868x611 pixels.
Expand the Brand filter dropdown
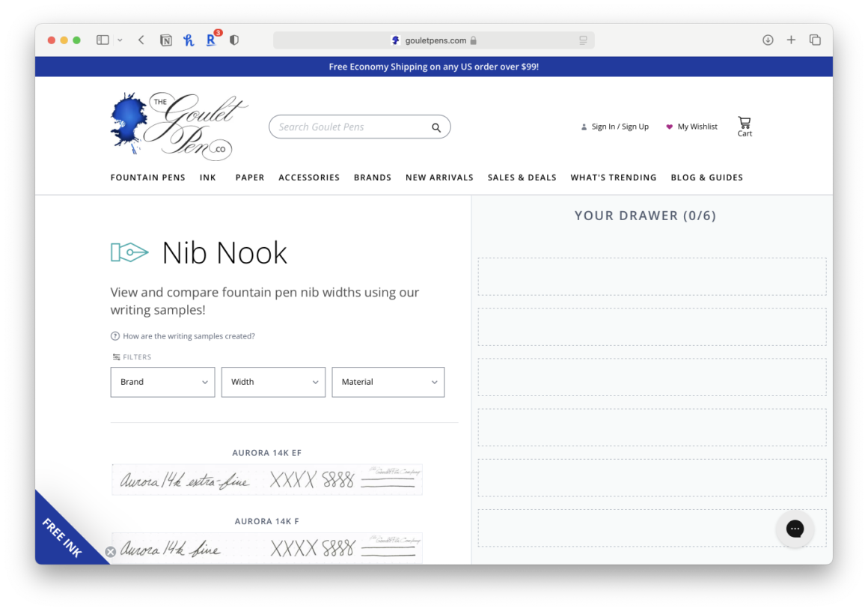tap(162, 382)
